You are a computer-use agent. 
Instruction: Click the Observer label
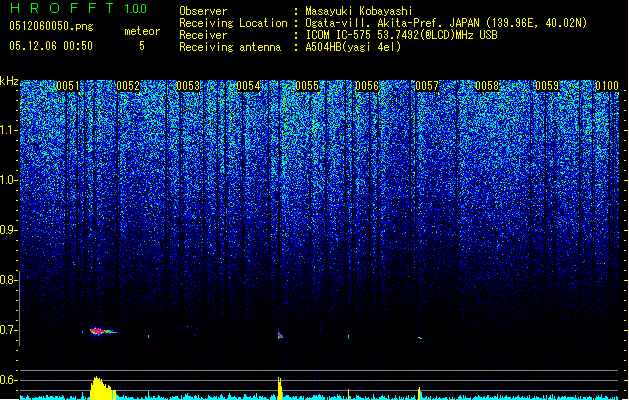pyautogui.click(x=203, y=11)
